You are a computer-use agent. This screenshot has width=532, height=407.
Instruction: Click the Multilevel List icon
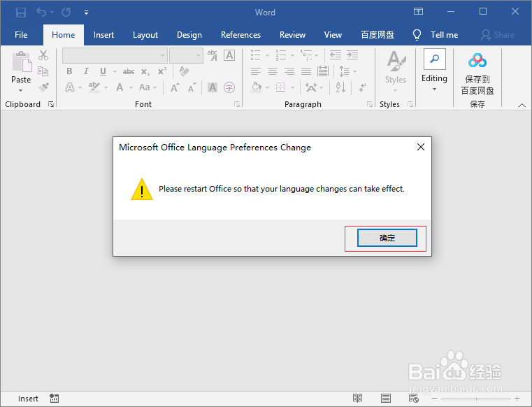(306, 55)
